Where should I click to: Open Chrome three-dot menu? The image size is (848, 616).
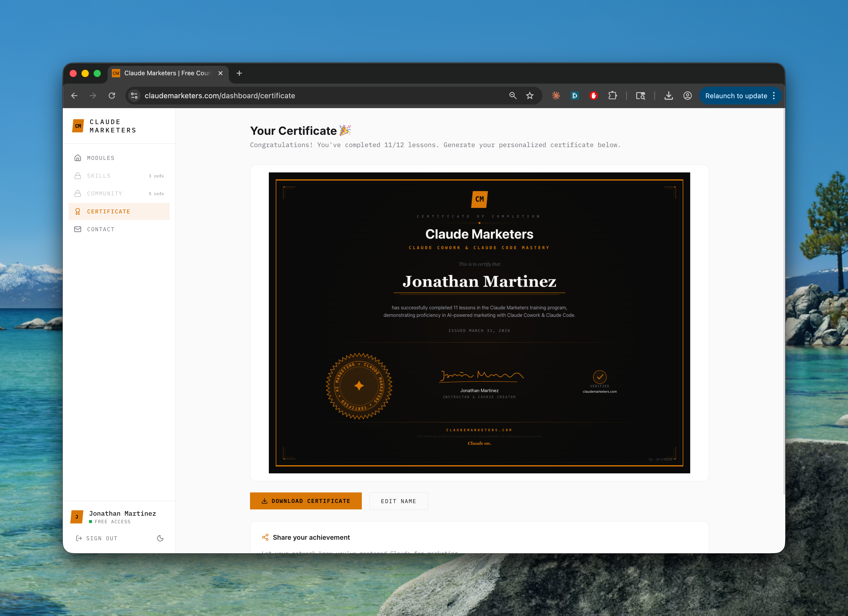774,96
